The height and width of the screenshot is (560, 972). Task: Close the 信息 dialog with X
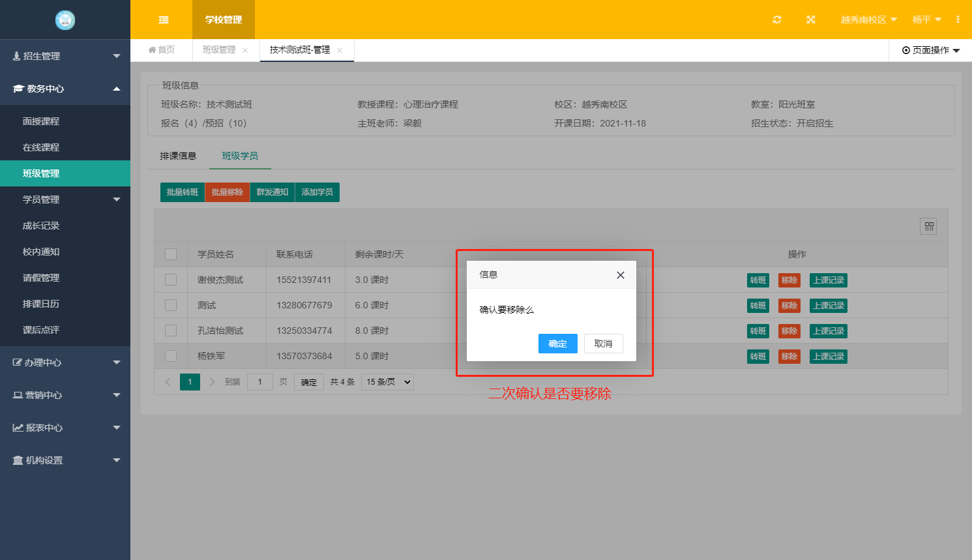[621, 275]
